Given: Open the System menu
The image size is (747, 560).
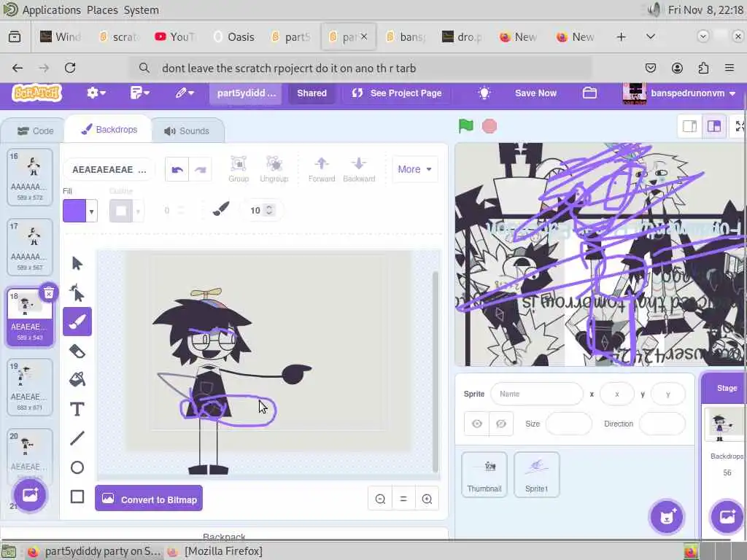Looking at the screenshot, I should tap(141, 9).
